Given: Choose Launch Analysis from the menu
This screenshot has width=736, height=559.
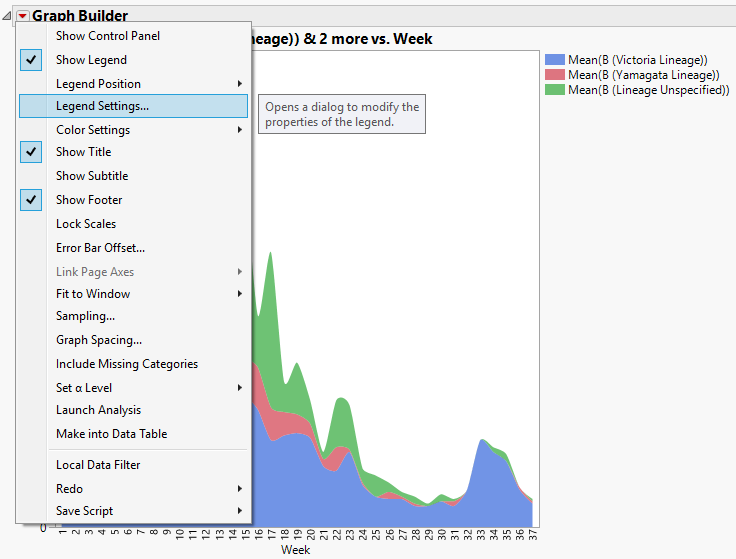Looking at the screenshot, I should (x=133, y=410).
